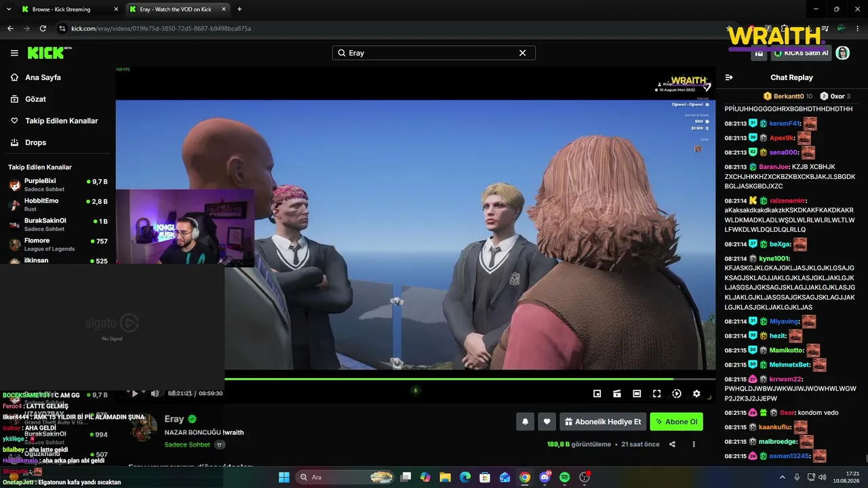
Task: Open the PurpleBixi followed channel
Action: coord(58,185)
